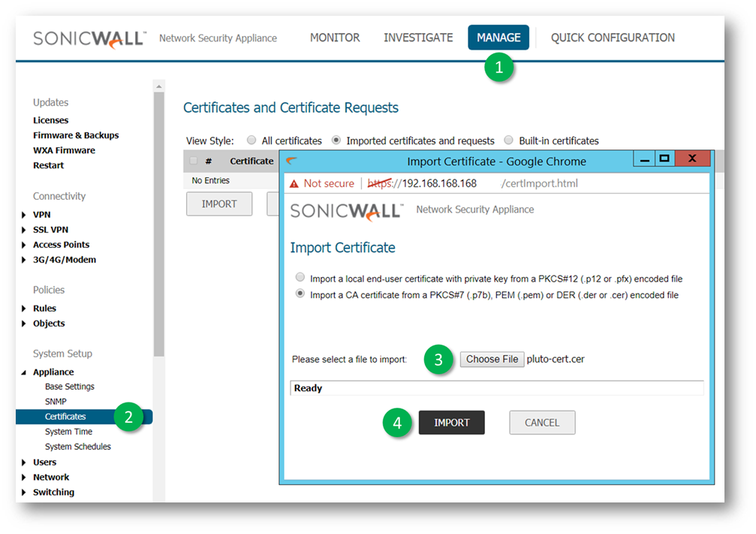Expand the VPN section in the sidebar
This screenshot has height=534, width=756.
(x=26, y=215)
